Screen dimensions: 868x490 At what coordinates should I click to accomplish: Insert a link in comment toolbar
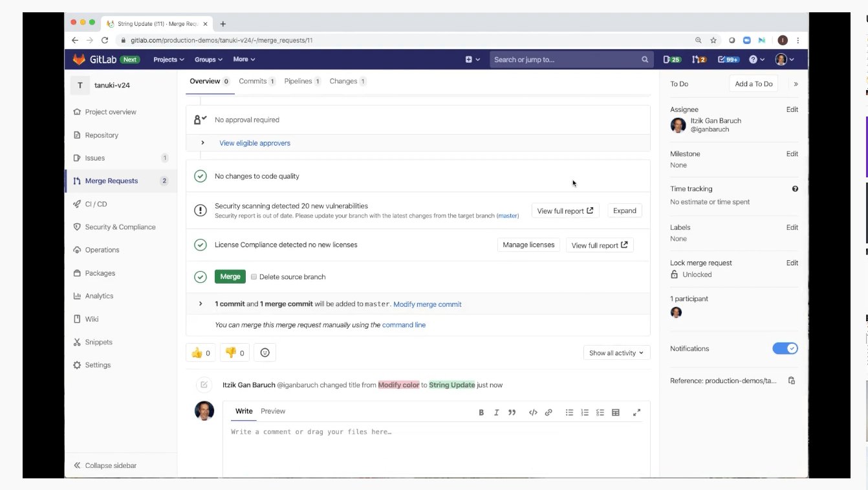(x=548, y=412)
